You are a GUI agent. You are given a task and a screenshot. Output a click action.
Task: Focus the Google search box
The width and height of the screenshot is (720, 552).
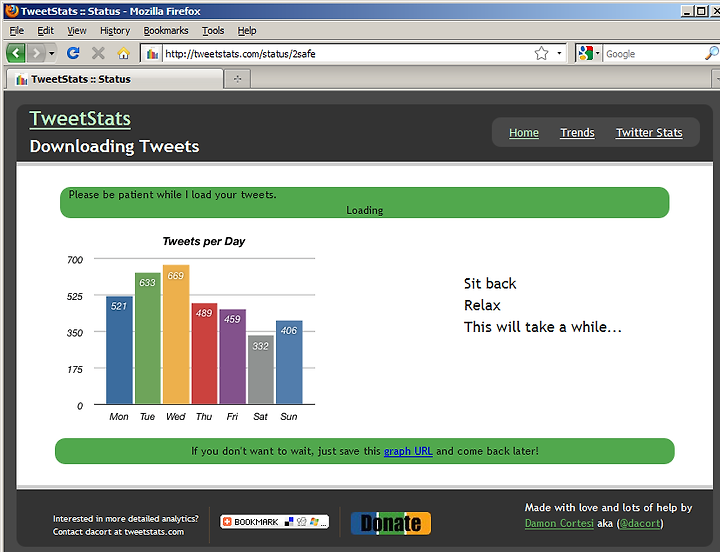click(x=653, y=54)
